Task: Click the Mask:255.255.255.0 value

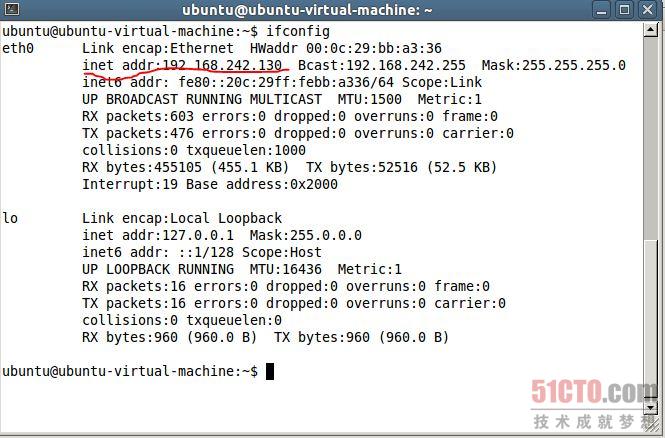Action: (553, 65)
